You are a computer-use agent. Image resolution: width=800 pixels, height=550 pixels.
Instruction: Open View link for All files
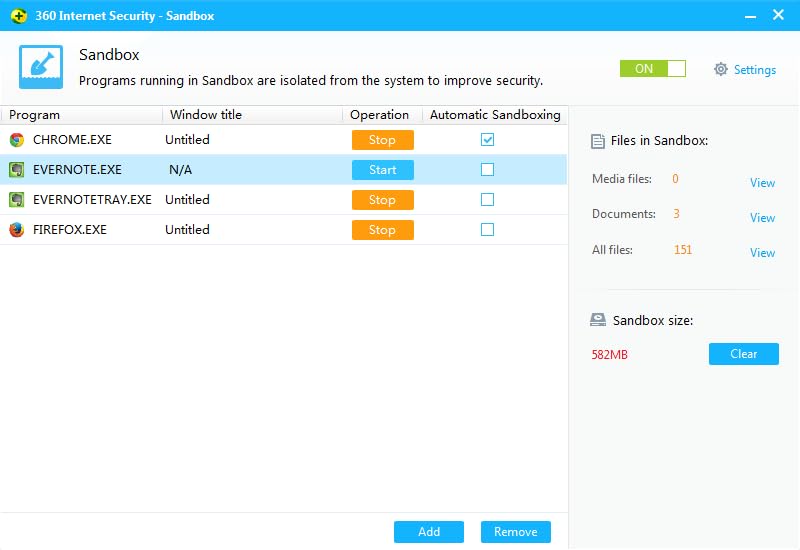coord(762,253)
